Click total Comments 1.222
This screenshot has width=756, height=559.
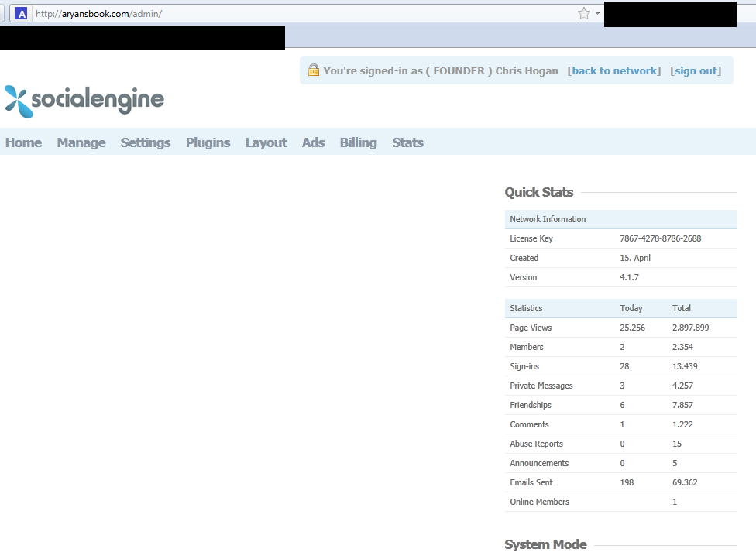click(682, 424)
